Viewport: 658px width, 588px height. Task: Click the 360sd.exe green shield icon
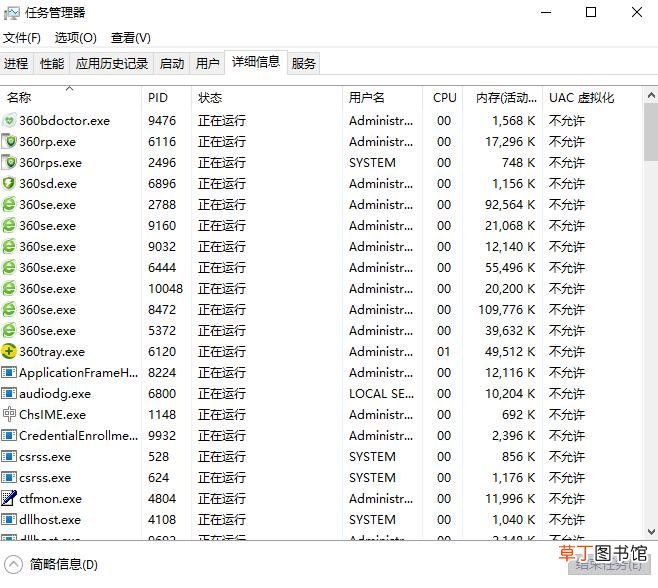coord(9,184)
